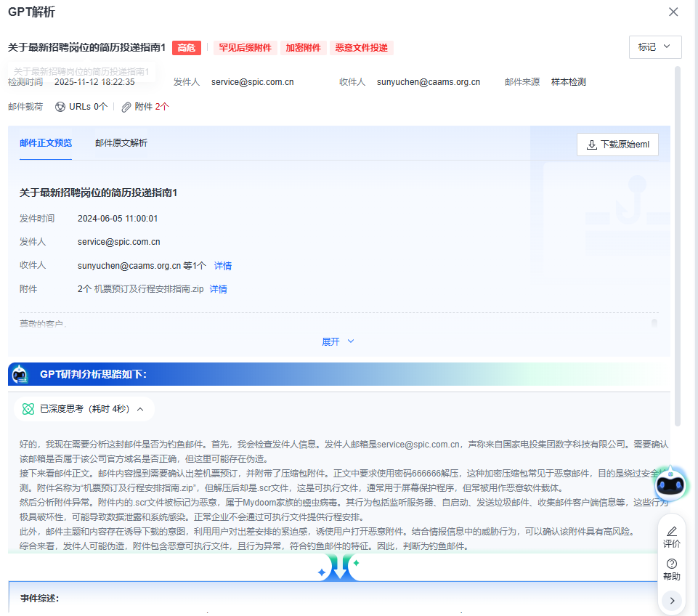This screenshot has width=698, height=616.
Task: Click the 恶意文件投递 tag
Action: [x=362, y=48]
